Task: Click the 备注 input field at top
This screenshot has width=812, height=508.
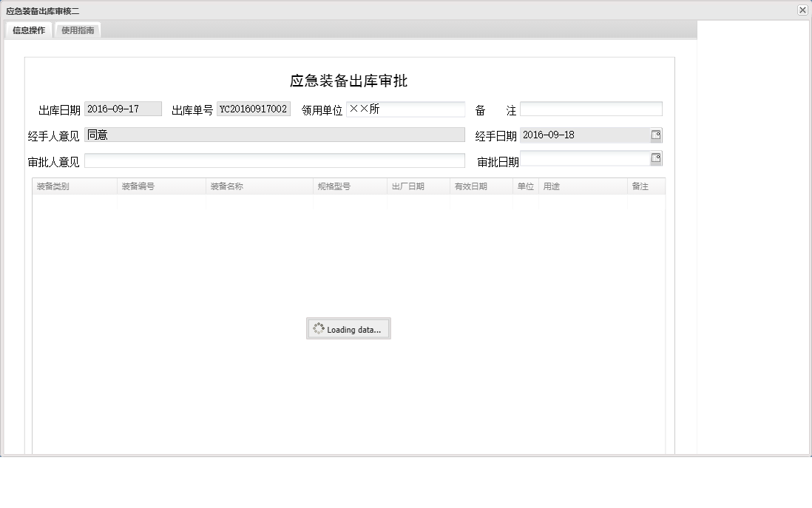Action: click(x=592, y=109)
